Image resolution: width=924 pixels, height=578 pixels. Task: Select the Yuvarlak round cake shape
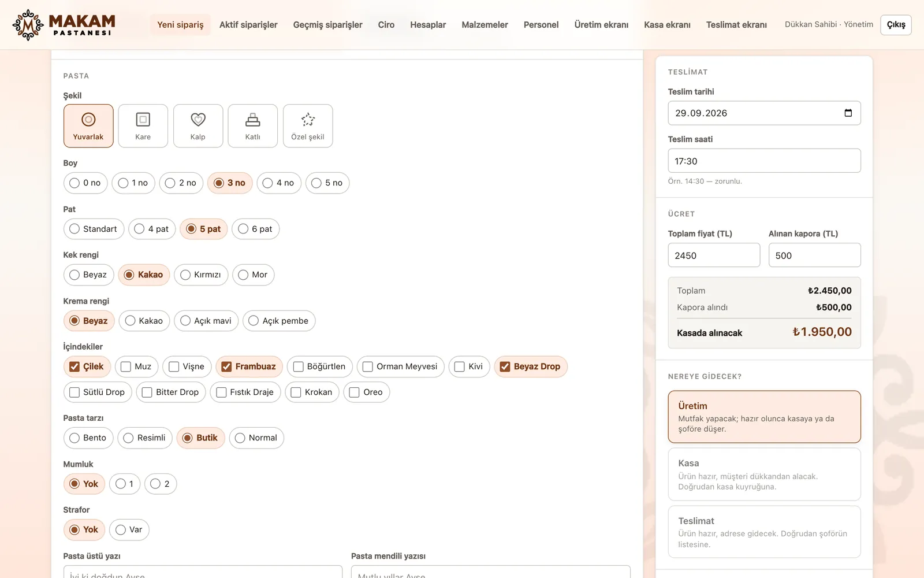coord(88,126)
